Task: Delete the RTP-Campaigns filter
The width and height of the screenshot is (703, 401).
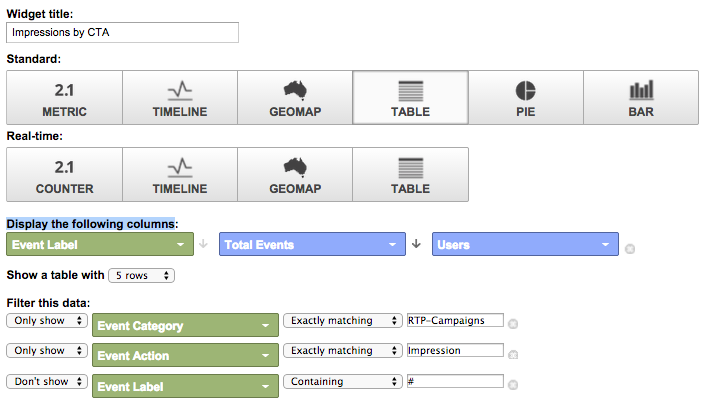Action: 513,323
